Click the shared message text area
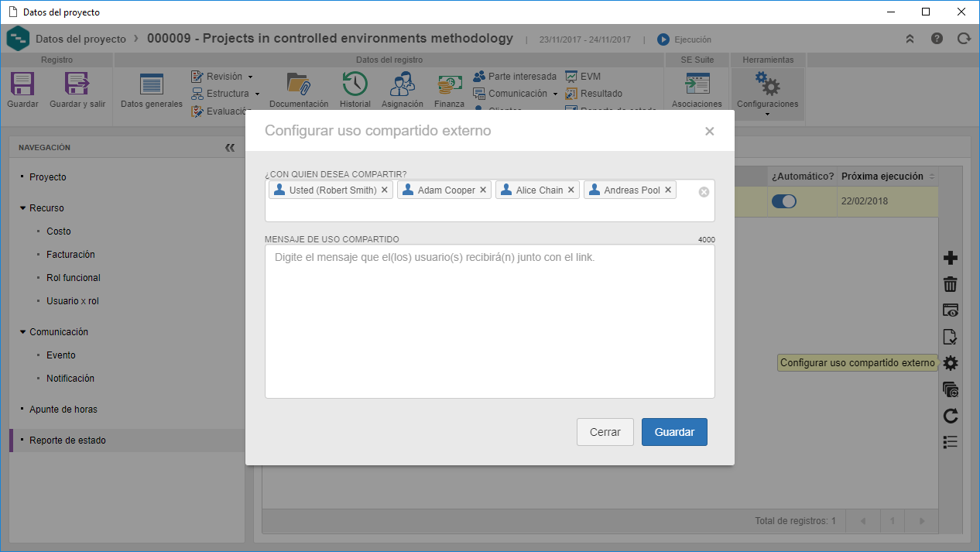Viewport: 980px width, 552px height. coord(489,321)
